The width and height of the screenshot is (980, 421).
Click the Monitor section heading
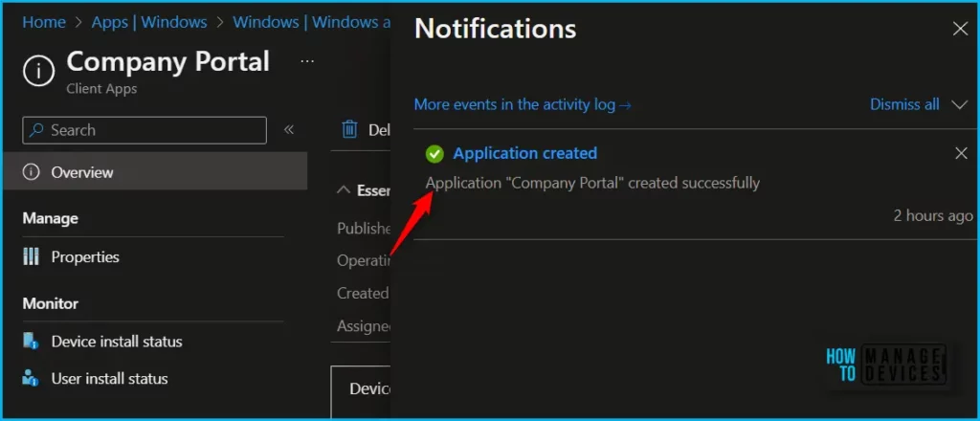tap(50, 303)
